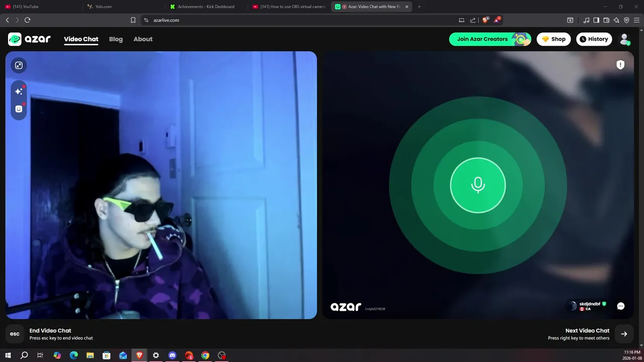Open the sparkle effects tool
Viewport: 644px width, 362px height.
pos(19,91)
